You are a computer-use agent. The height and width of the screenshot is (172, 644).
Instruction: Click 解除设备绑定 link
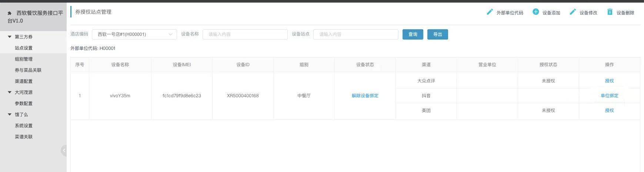365,96
